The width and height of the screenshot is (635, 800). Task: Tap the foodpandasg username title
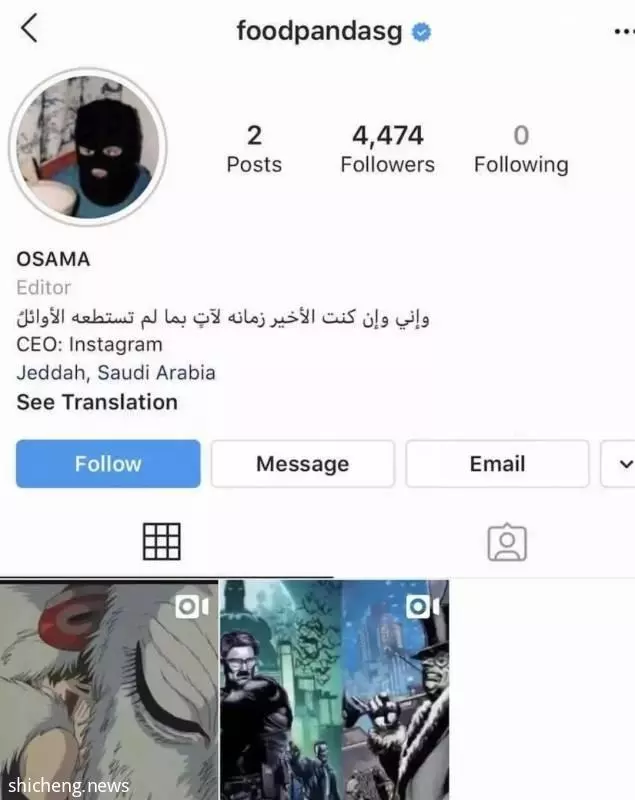319,32
